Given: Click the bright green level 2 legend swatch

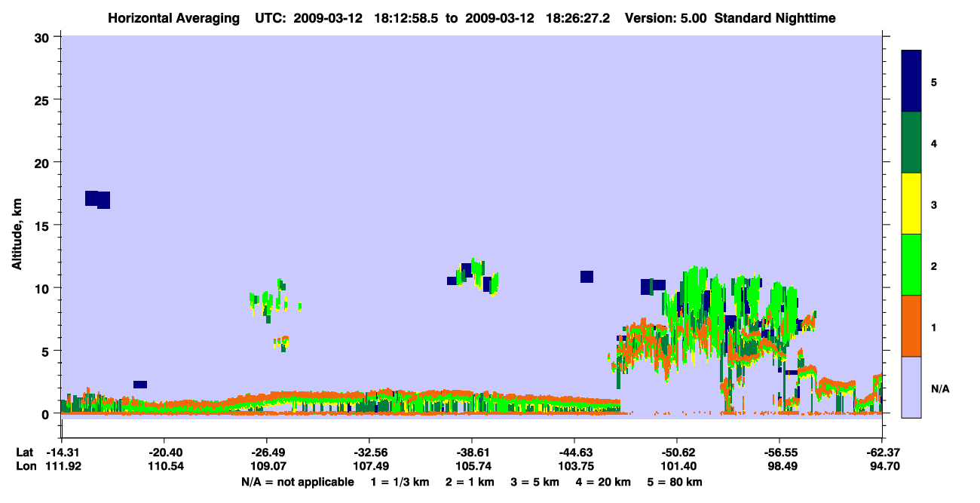Looking at the screenshot, I should coord(911,264).
